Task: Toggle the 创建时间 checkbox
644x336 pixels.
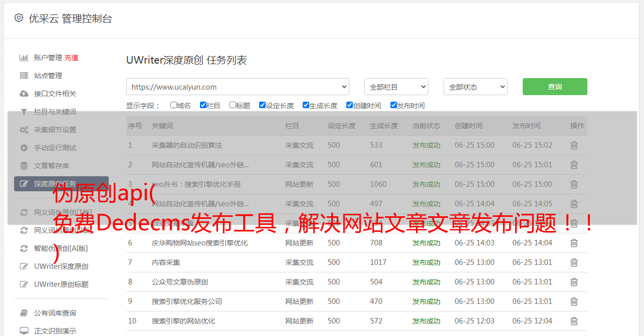Action: click(x=349, y=105)
